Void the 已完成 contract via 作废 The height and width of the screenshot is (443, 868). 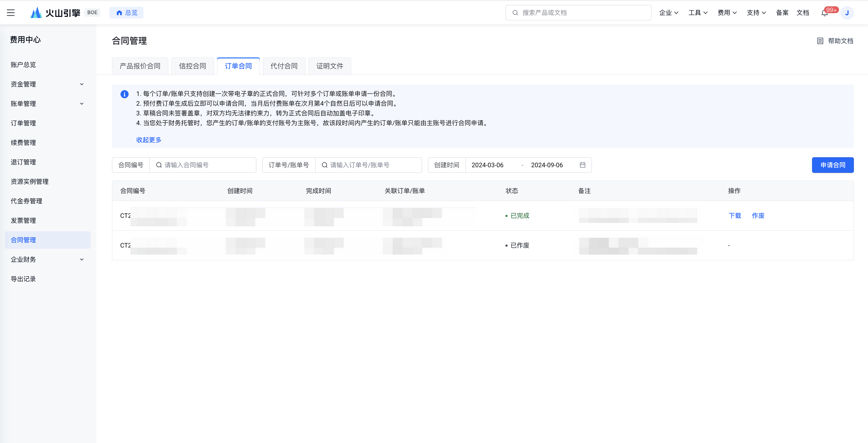point(758,216)
